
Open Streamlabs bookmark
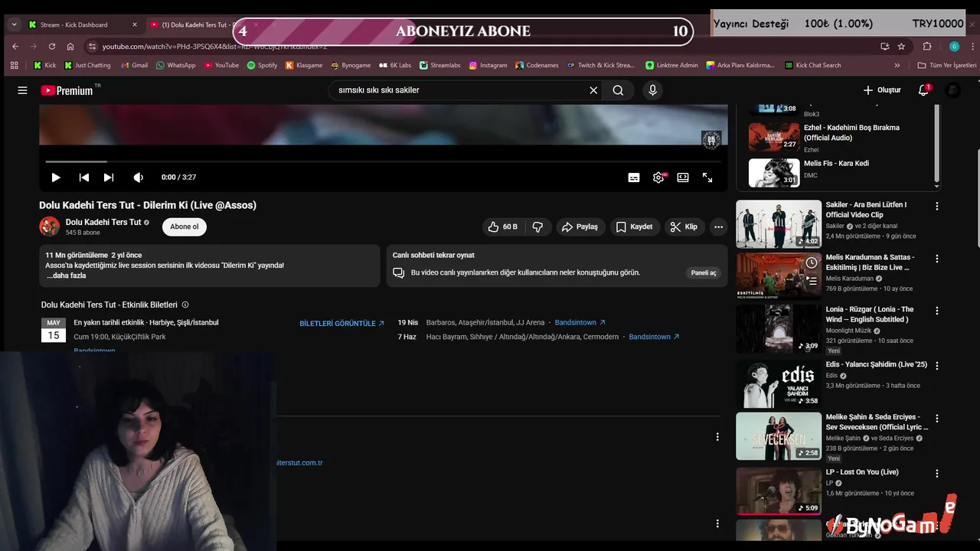pyautogui.click(x=439, y=66)
